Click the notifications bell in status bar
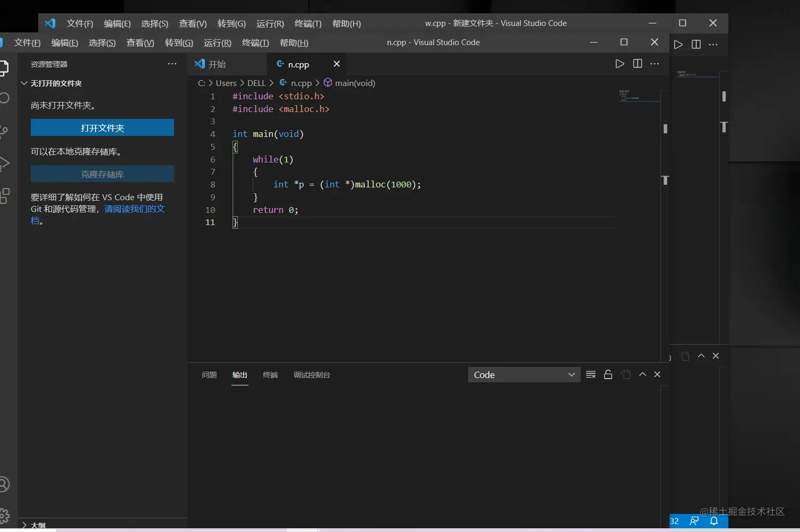The image size is (800, 532). pyautogui.click(x=714, y=521)
